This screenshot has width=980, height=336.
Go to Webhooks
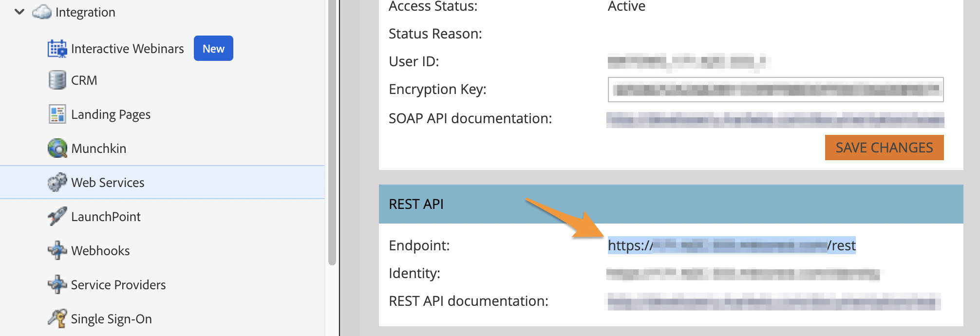[100, 251]
